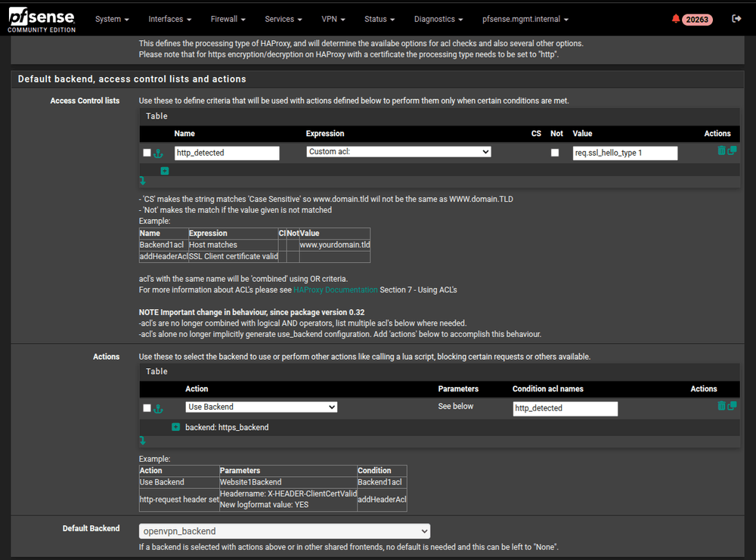Image resolution: width=756 pixels, height=560 pixels.
Task: Click the Condition acl names field
Action: point(565,409)
